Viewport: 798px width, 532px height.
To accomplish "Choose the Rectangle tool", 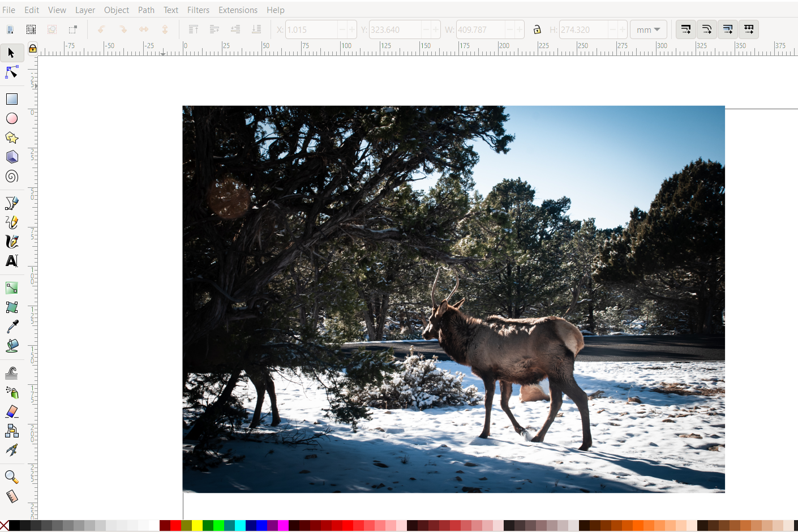I will click(11, 99).
